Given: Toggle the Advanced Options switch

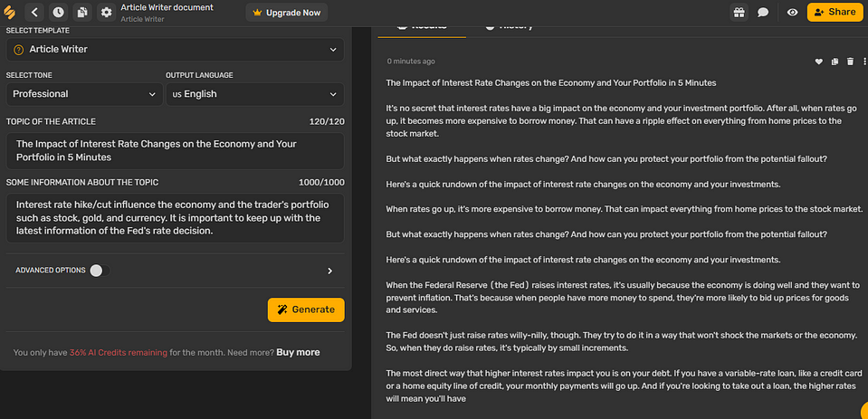Looking at the screenshot, I should [99, 270].
